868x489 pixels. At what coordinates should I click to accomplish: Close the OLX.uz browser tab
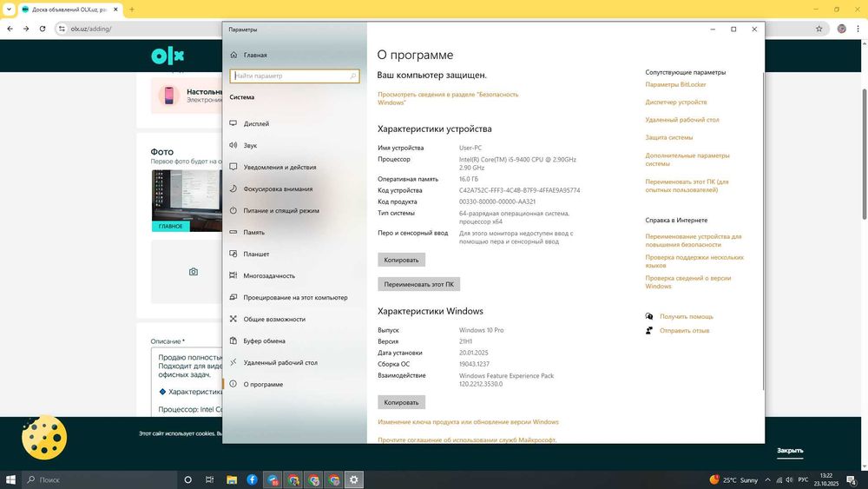pos(115,10)
